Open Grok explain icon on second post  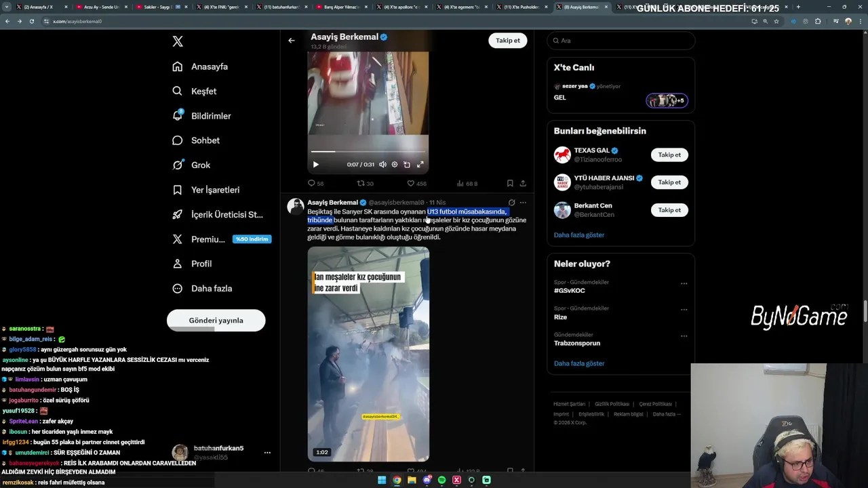pyautogui.click(x=511, y=203)
